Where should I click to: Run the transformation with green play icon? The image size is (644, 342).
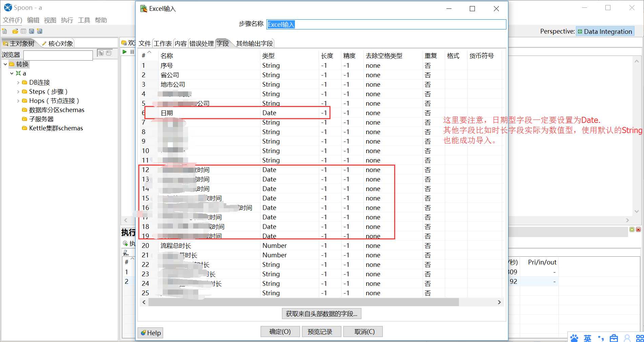point(124,52)
